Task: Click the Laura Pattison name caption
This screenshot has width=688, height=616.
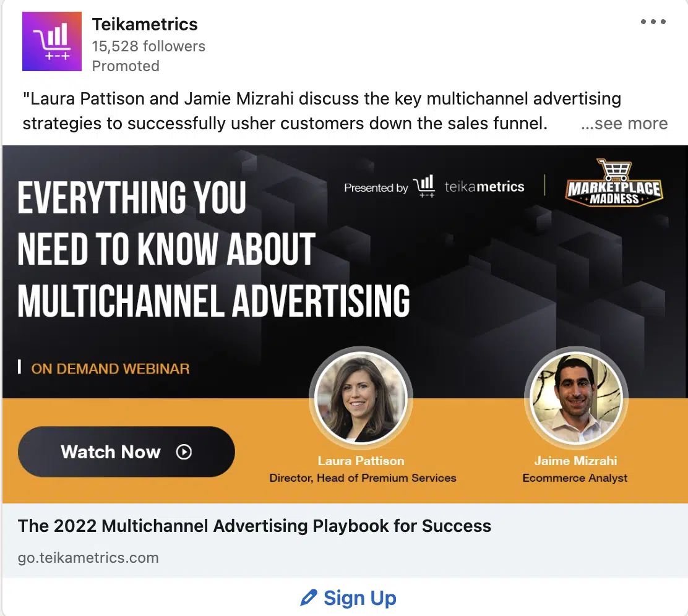Action: click(361, 461)
